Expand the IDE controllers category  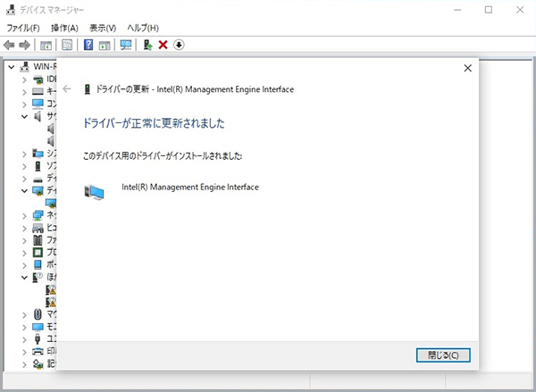click(24, 79)
